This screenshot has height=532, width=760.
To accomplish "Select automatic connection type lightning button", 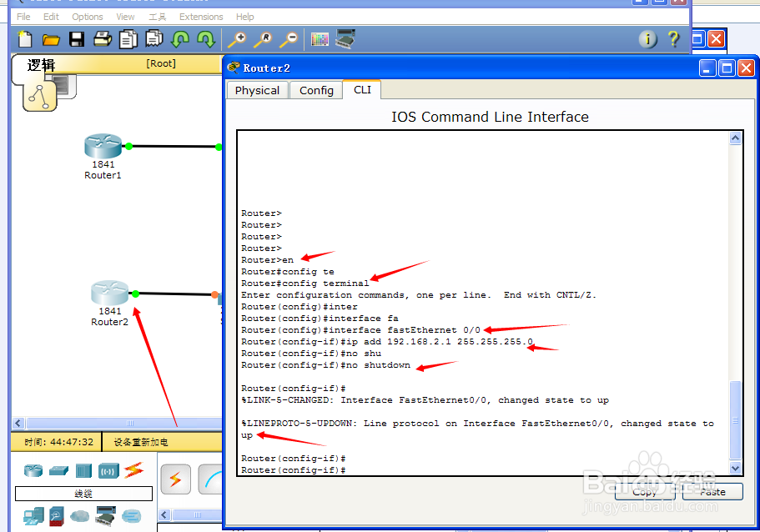I will 175,479.
